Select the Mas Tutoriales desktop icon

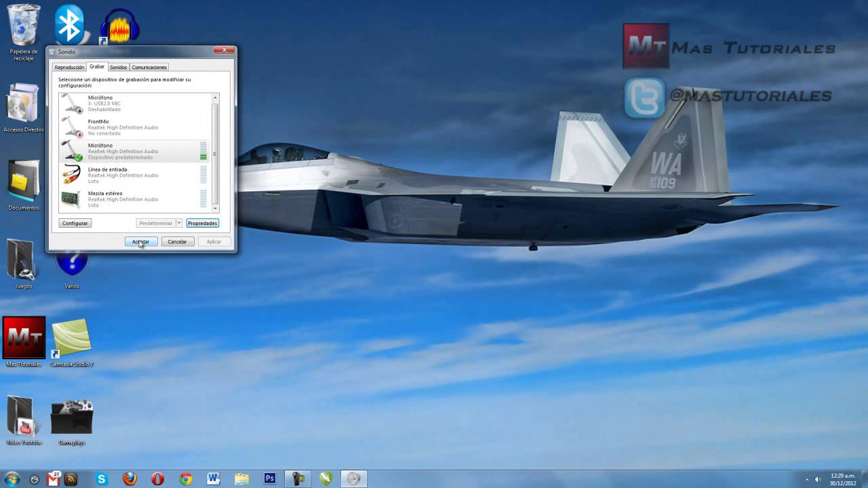(24, 342)
